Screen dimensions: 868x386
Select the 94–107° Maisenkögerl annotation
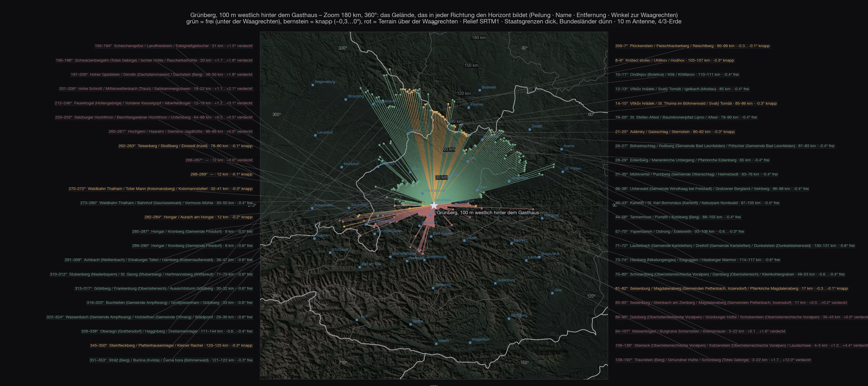[700, 331]
